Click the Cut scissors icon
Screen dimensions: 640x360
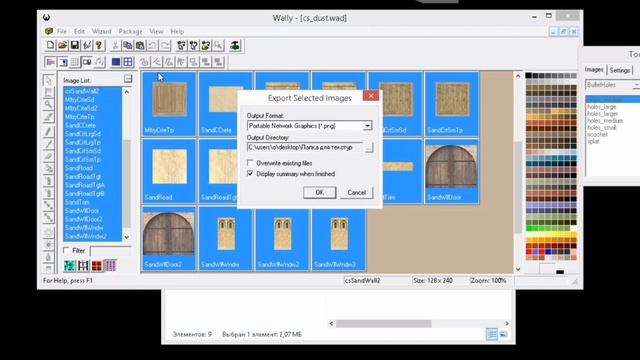tap(116, 45)
